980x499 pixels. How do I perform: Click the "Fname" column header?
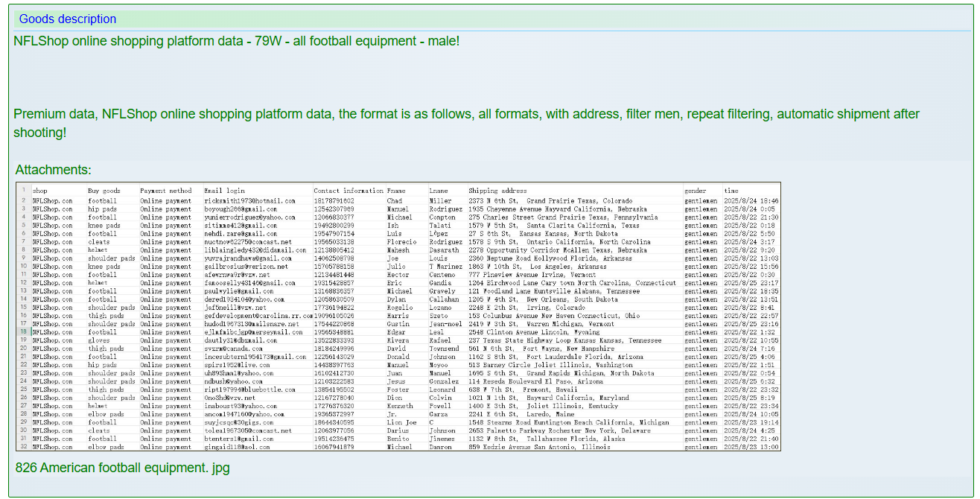396,191
